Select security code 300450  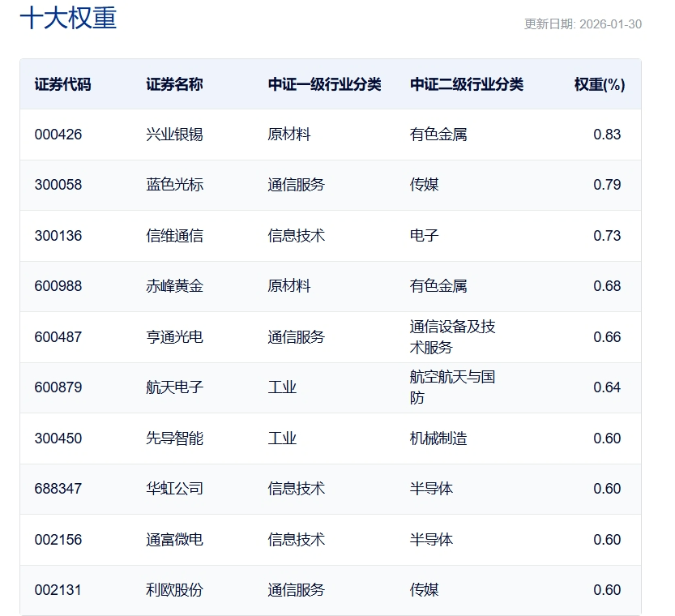click(x=58, y=438)
